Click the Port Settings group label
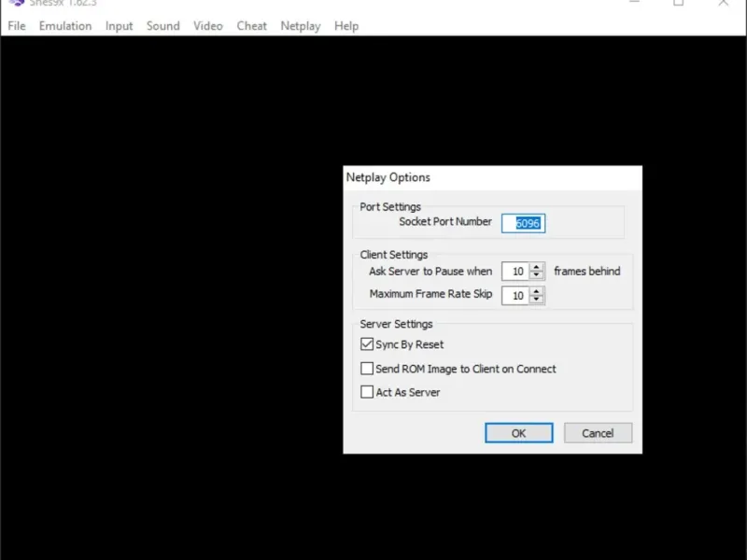747x560 pixels. click(x=390, y=206)
